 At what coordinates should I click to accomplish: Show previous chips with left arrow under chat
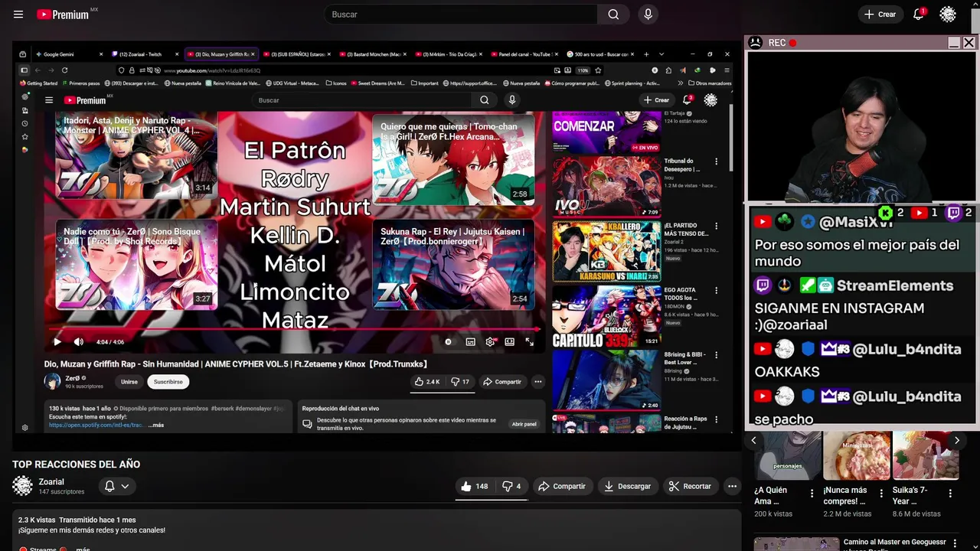click(x=753, y=440)
